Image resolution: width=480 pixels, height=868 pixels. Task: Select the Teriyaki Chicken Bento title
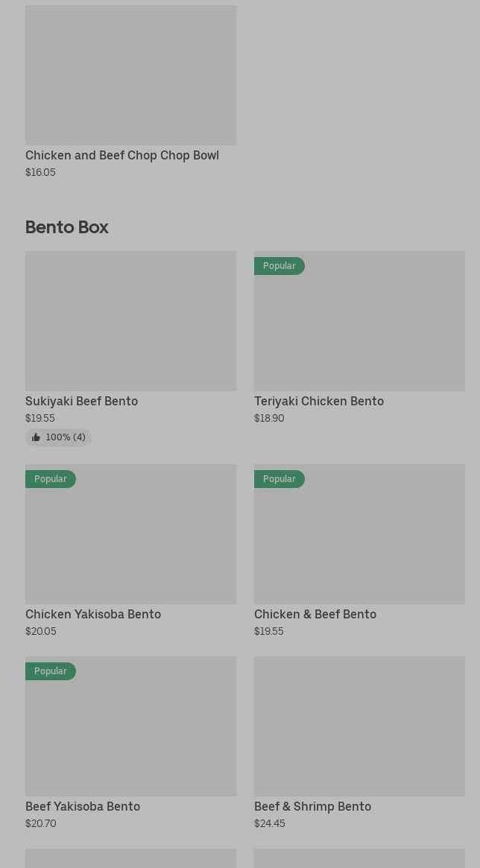click(x=319, y=402)
